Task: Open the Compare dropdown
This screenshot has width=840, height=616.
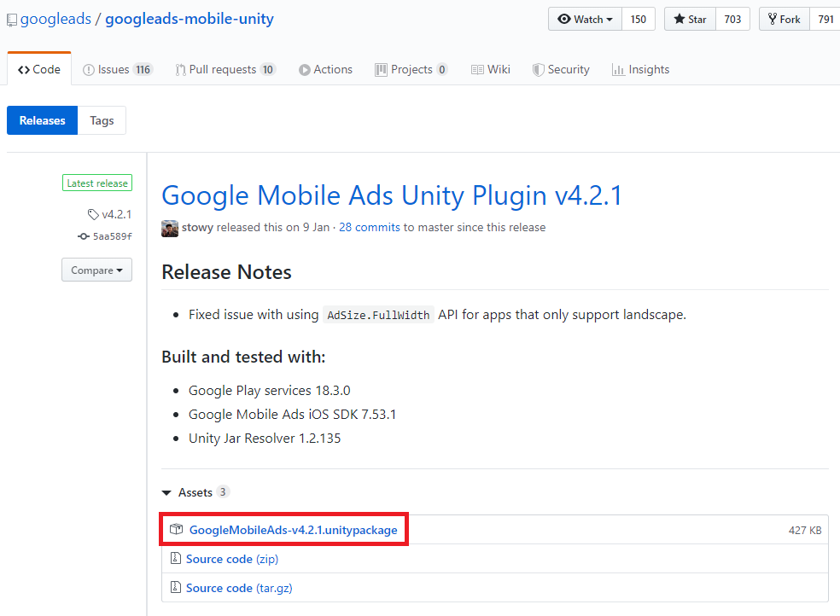Action: click(x=96, y=270)
